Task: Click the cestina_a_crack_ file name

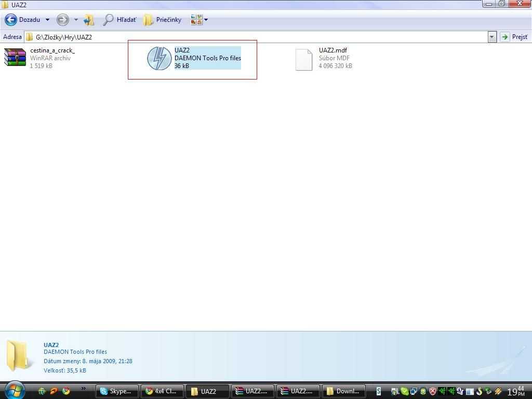Action: (x=52, y=50)
